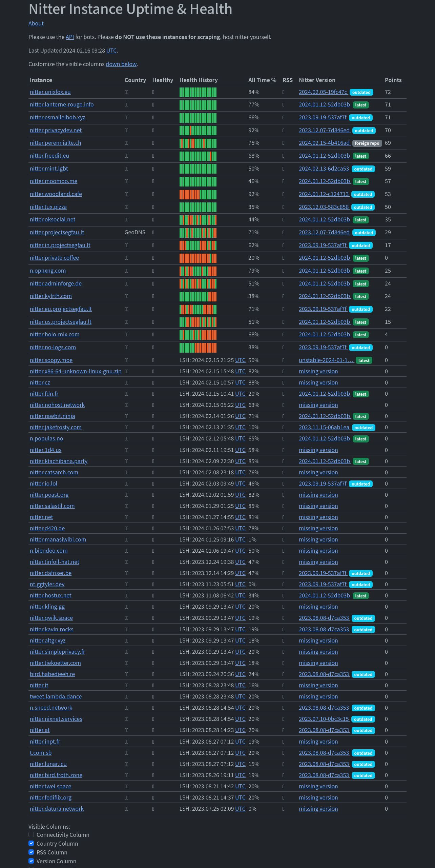Click the 92% value for nitter.privacydev.net
The image size is (435, 868).
pyautogui.click(x=254, y=130)
